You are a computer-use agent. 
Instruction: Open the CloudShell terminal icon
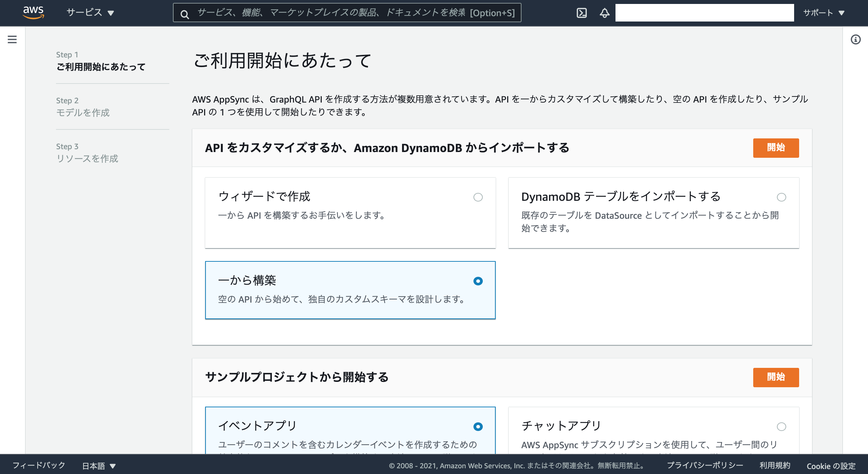581,13
